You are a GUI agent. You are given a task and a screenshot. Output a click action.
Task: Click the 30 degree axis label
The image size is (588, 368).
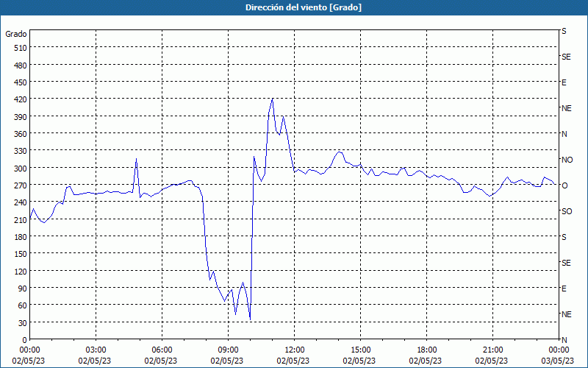tap(23, 323)
